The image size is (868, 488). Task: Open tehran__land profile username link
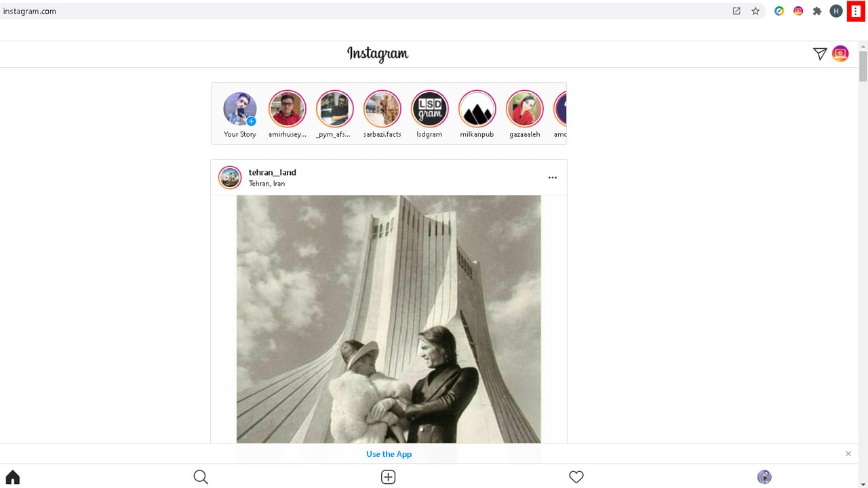pyautogui.click(x=273, y=172)
